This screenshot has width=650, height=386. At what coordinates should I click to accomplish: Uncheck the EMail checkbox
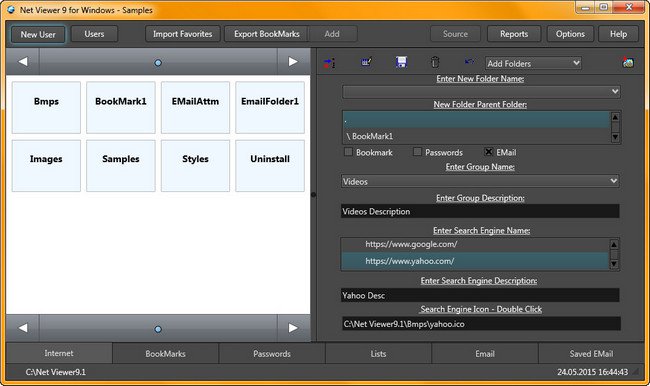[489, 152]
